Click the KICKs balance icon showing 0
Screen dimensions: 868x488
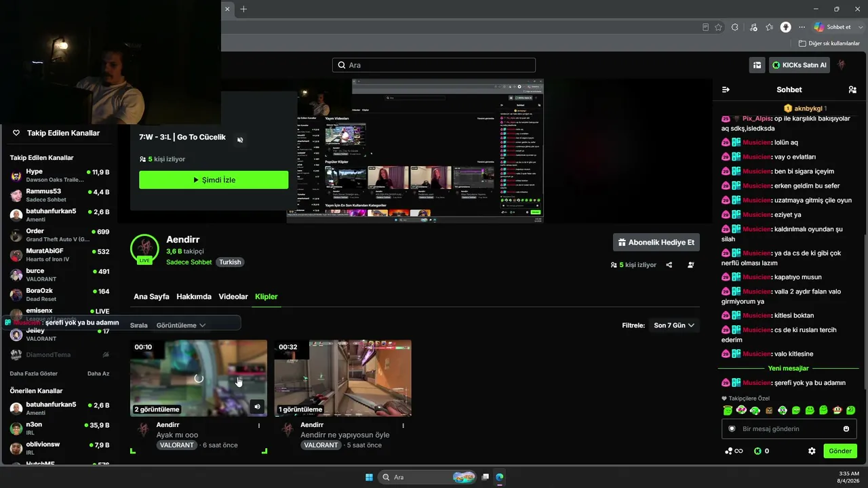point(762,451)
